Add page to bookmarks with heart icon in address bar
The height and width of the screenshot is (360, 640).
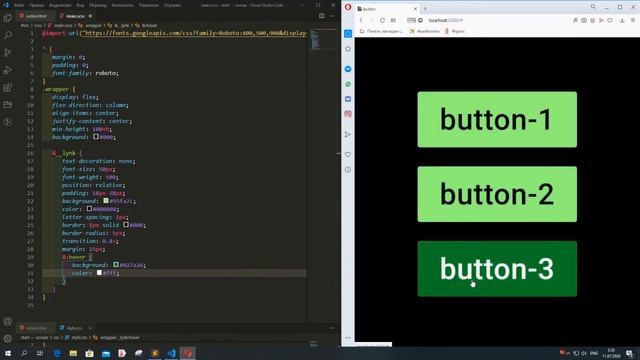click(x=610, y=20)
